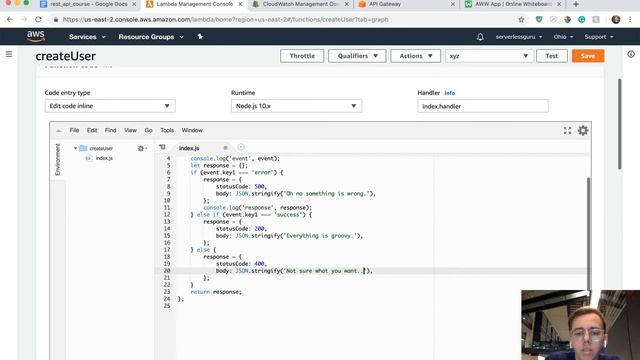
Task: Click the Test button
Action: coord(551,56)
